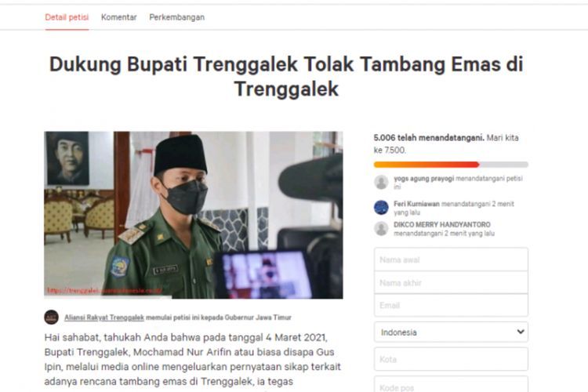The image size is (588, 392).
Task: Focus the Nama awal input field
Action: (451, 260)
